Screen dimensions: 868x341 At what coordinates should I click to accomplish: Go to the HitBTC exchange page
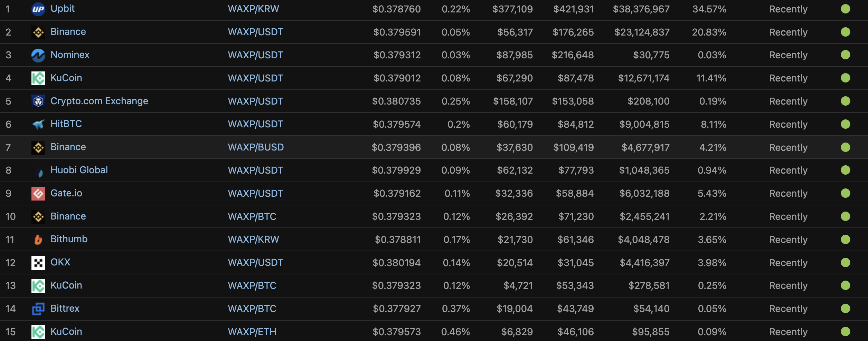tap(66, 124)
